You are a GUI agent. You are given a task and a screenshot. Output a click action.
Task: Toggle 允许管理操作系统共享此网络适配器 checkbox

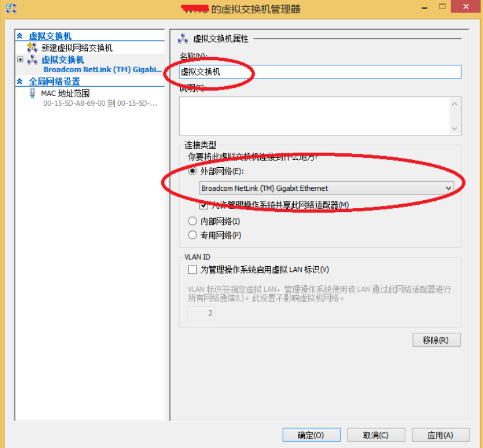[x=203, y=205]
